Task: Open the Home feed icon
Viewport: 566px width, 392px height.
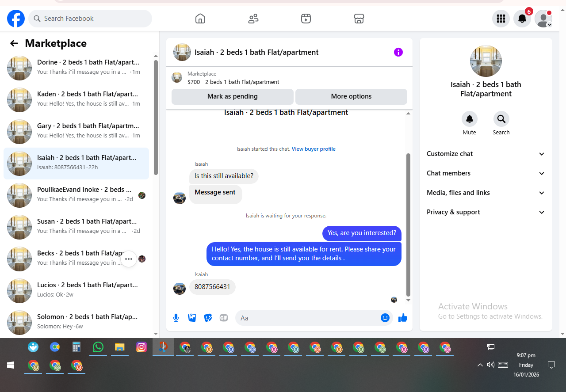Action: [200, 19]
